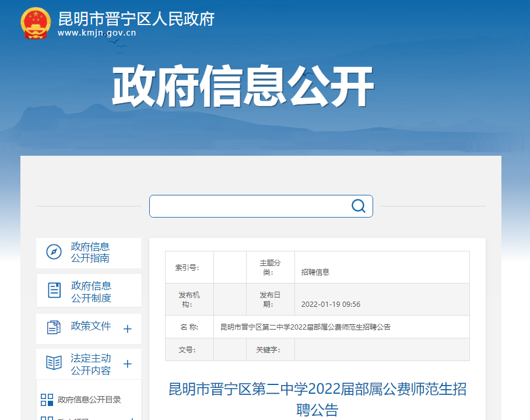Select the 政策文件 sidebar entry
Image resolution: width=530 pixels, height=420 pixels.
pos(91,326)
